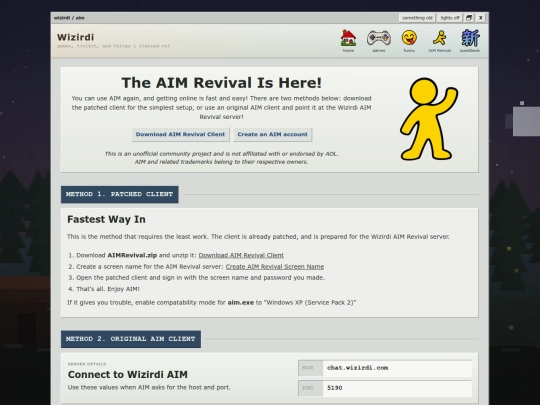The height and width of the screenshot is (405, 540).
Task: Click the host field chat.wizirdi.com
Action: click(x=385, y=368)
